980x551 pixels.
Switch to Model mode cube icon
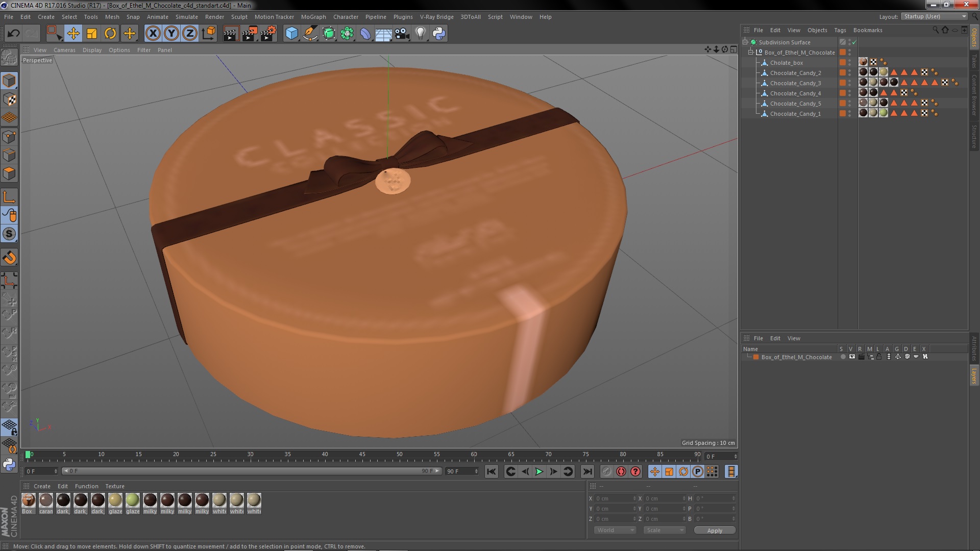click(x=9, y=81)
